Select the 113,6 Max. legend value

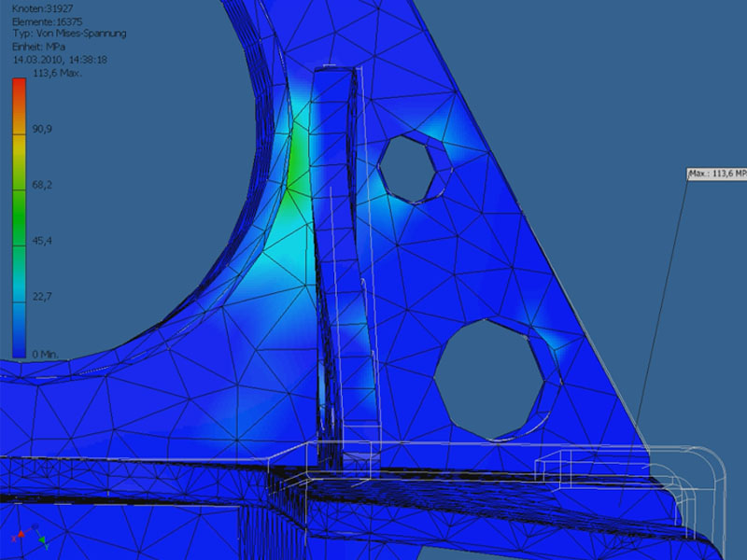click(x=57, y=73)
